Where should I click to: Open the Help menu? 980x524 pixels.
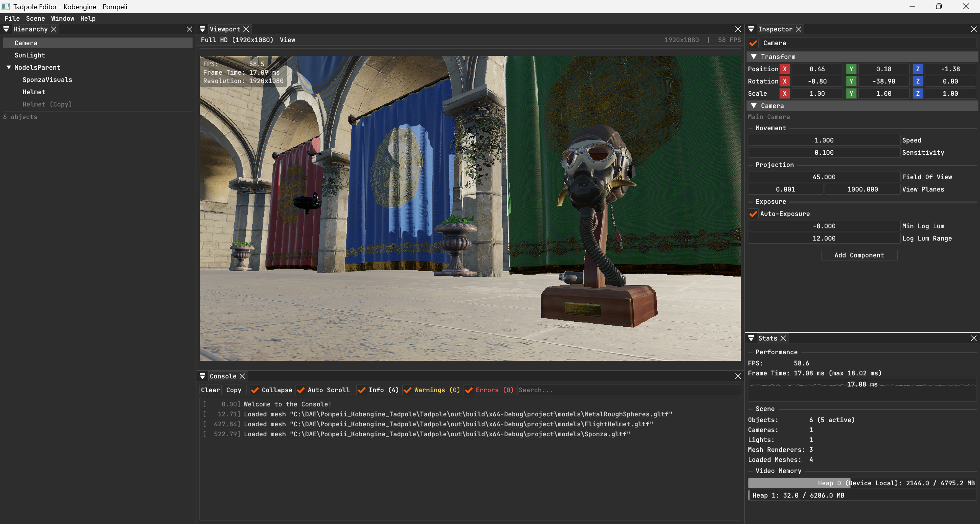(x=88, y=18)
